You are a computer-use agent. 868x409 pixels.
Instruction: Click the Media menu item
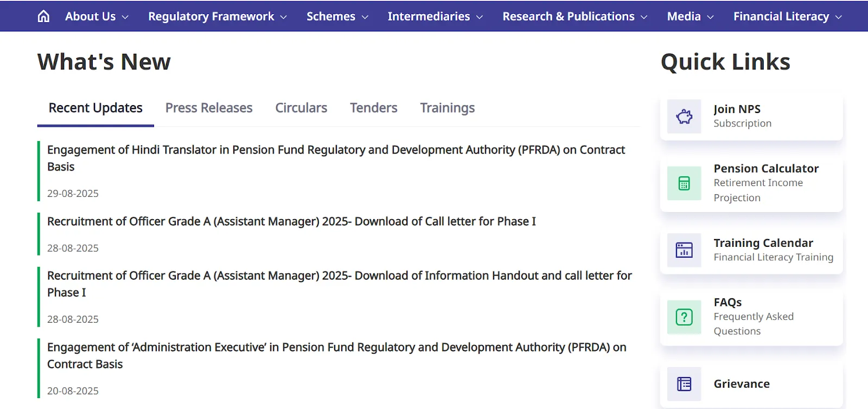(684, 16)
